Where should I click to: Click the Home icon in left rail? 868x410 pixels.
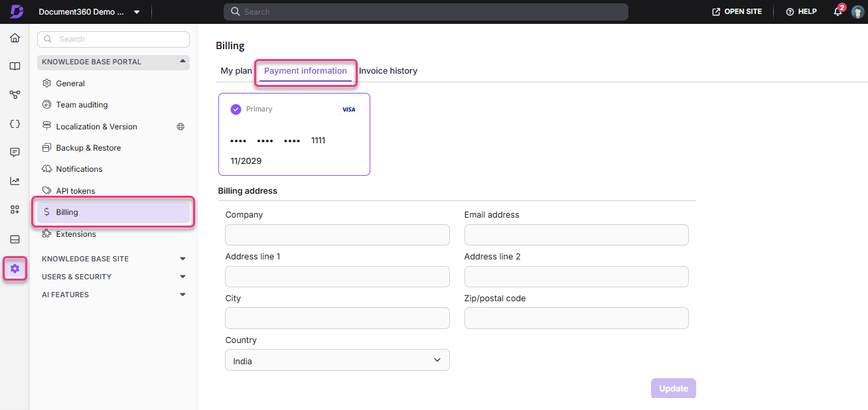(x=15, y=38)
